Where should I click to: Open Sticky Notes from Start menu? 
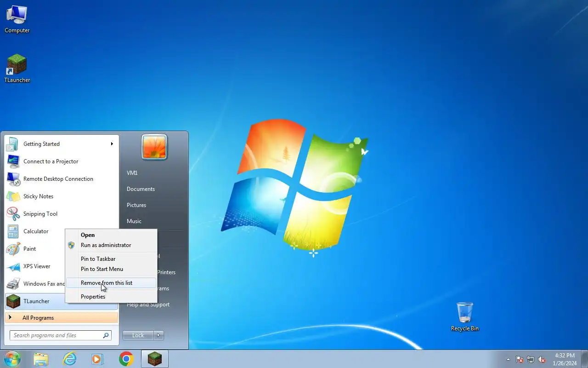click(62, 196)
